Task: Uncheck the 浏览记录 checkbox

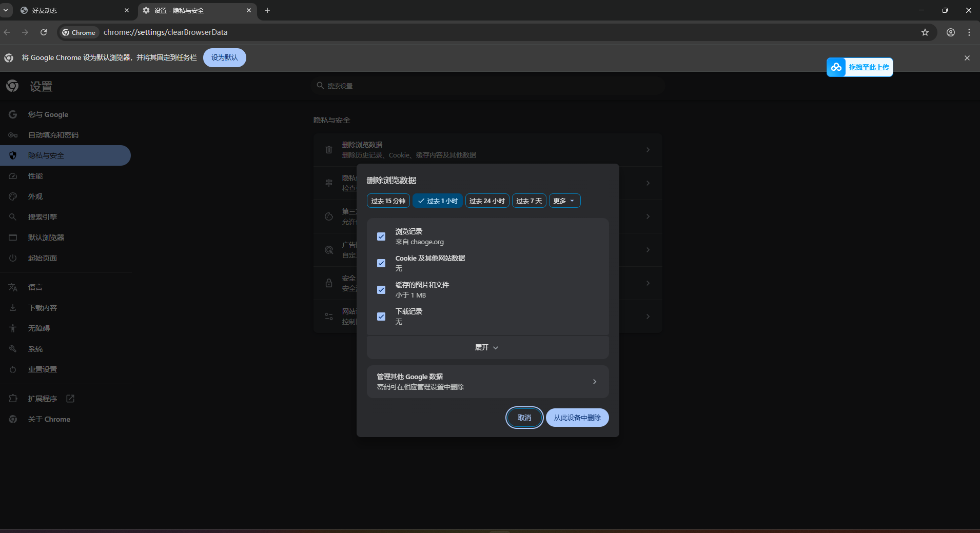Action: (381, 236)
